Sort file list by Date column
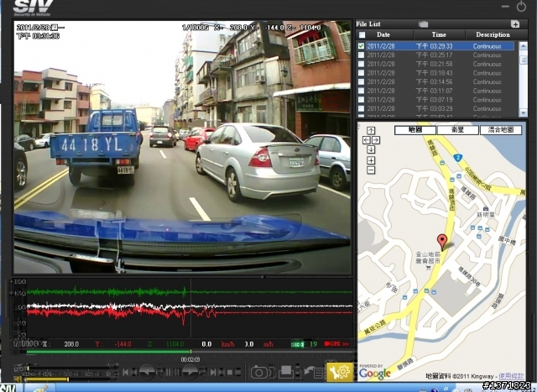This screenshot has width=537, height=392. [383, 34]
